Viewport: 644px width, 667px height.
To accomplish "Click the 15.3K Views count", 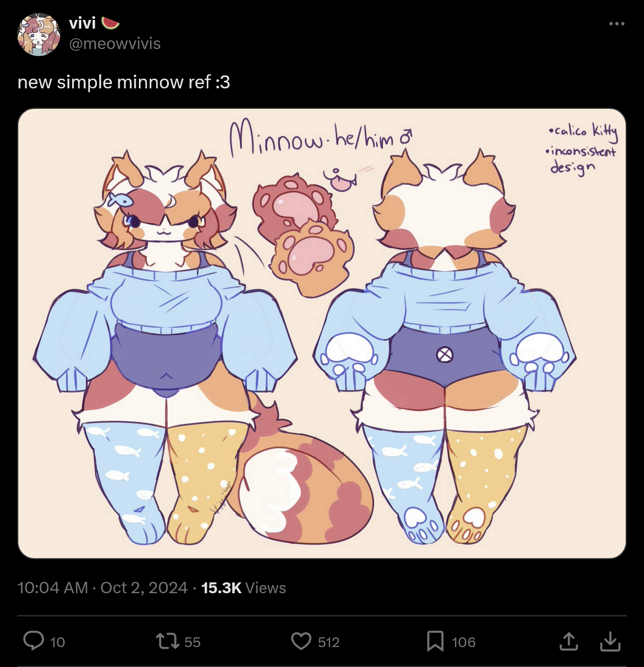I will (243, 587).
